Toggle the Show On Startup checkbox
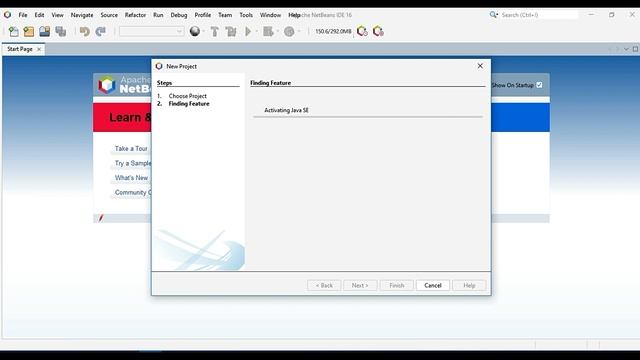Viewport: 640px width, 360px height. (539, 85)
